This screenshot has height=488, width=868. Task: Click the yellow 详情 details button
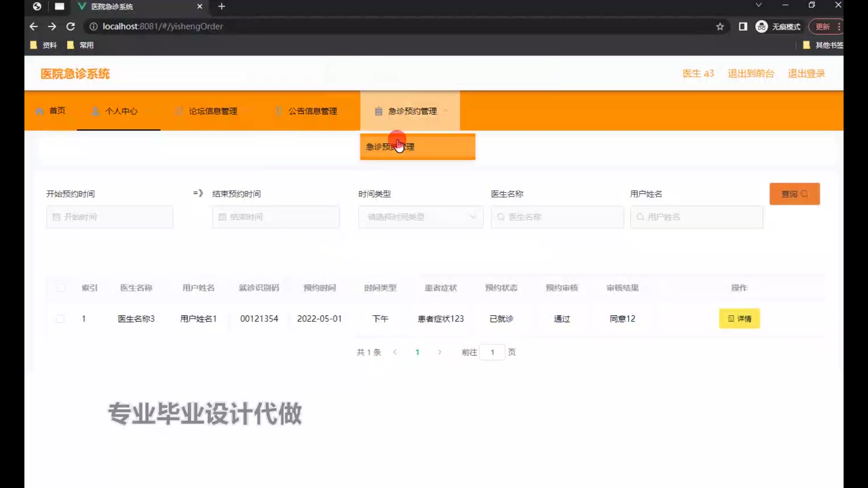739,319
